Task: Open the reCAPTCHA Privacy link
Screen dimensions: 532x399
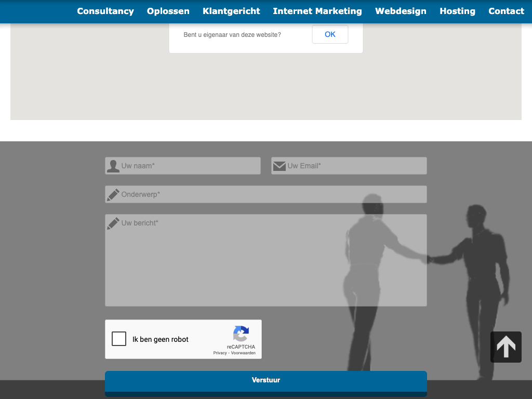Action: 220,353
